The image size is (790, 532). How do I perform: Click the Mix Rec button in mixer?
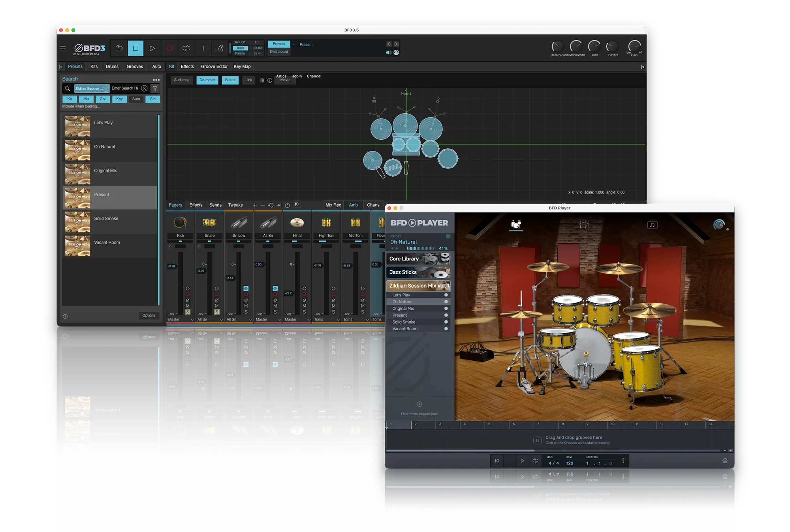click(x=333, y=205)
